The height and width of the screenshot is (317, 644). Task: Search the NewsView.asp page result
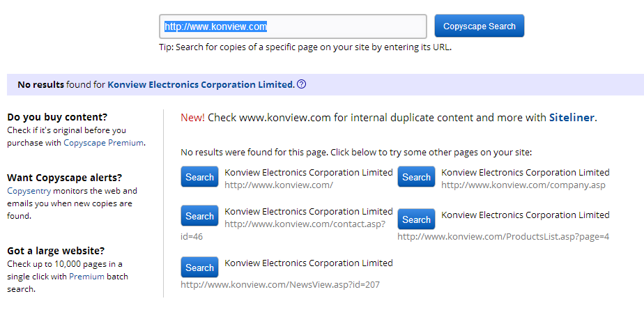(x=199, y=268)
